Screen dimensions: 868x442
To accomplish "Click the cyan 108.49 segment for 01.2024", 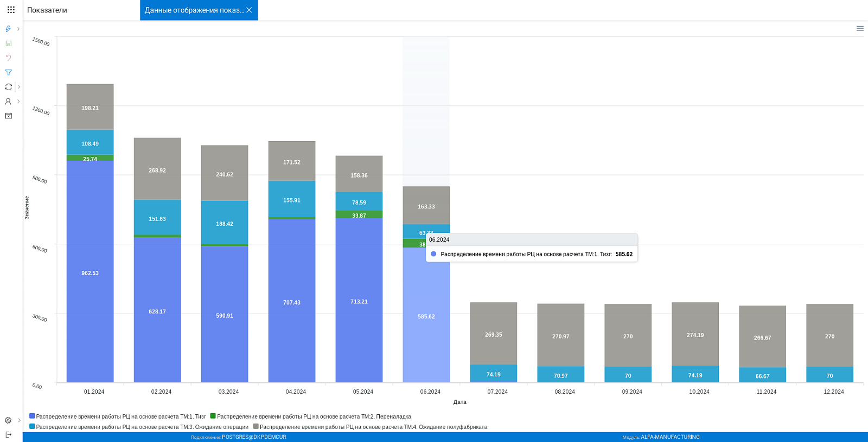I will coord(90,142).
